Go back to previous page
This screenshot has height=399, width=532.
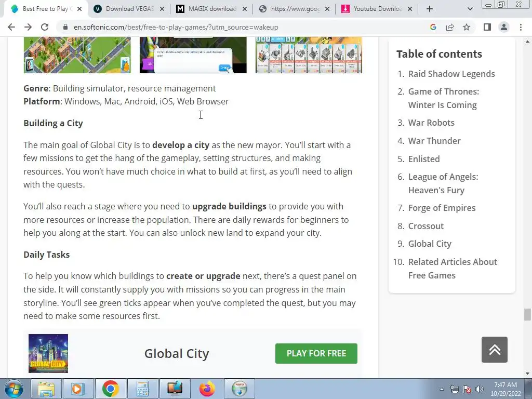coord(11,27)
